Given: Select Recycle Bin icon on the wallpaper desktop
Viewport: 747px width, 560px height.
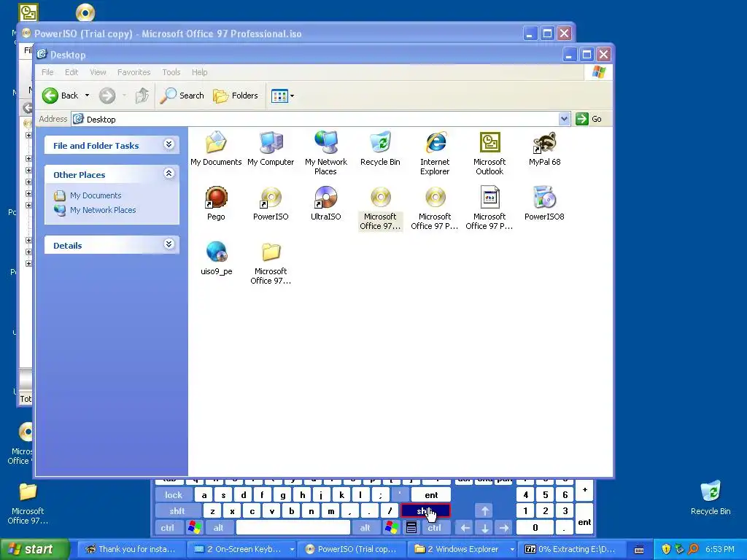Looking at the screenshot, I should tap(711, 498).
